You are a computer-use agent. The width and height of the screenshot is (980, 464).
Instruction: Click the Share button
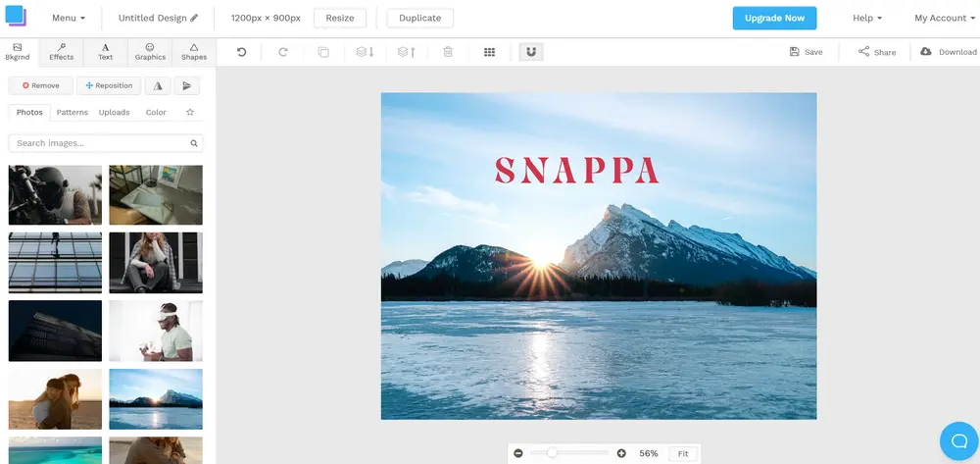click(877, 52)
